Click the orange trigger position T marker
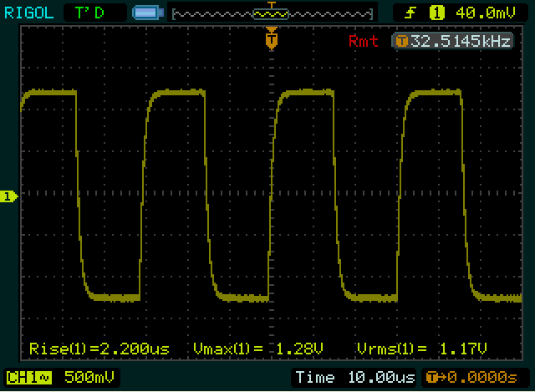 [x=272, y=39]
